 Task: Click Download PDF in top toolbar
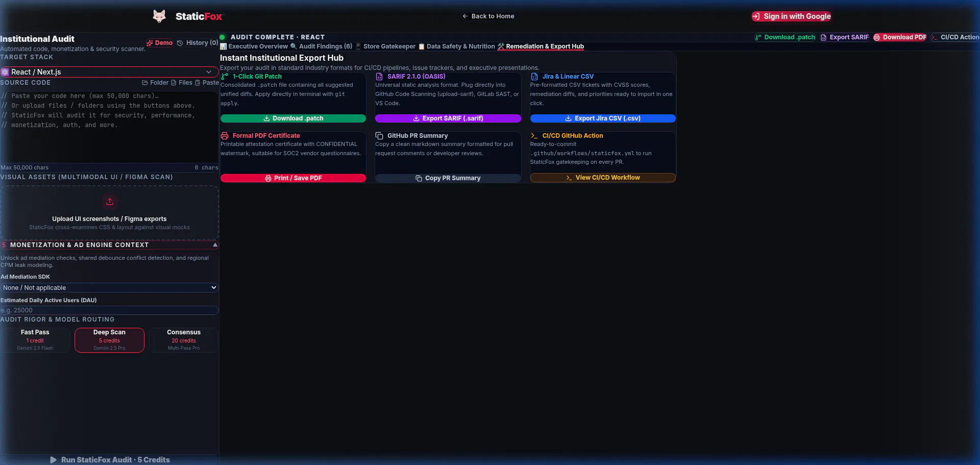click(900, 37)
